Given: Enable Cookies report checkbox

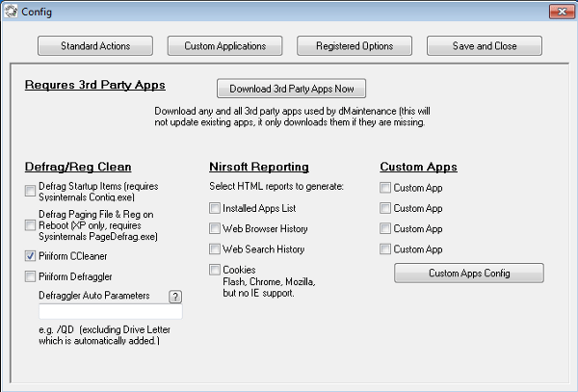Looking at the screenshot, I should [215, 271].
